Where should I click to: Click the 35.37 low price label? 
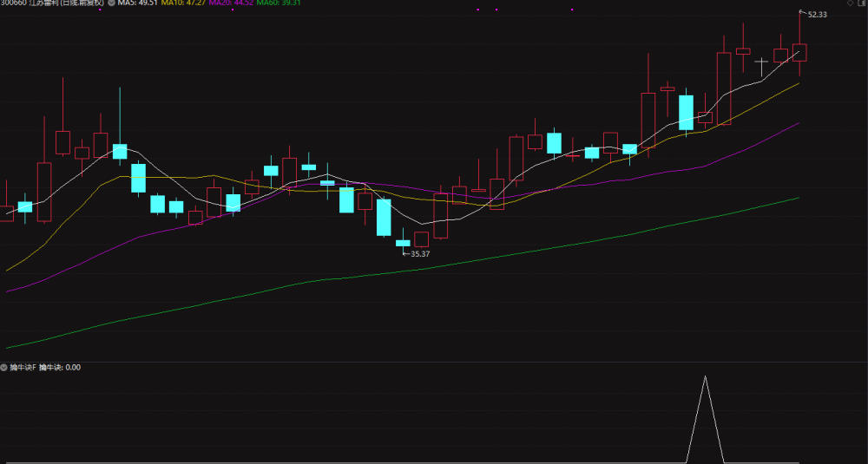[420, 254]
